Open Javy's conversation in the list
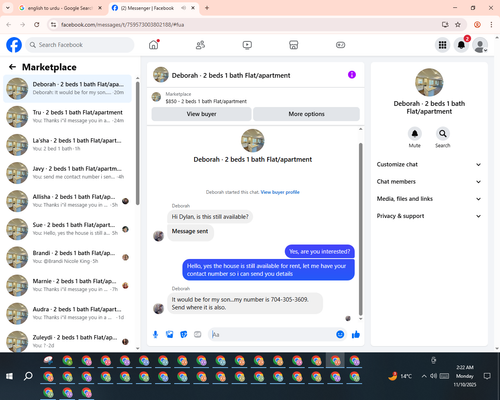The image size is (500, 400). [67, 173]
